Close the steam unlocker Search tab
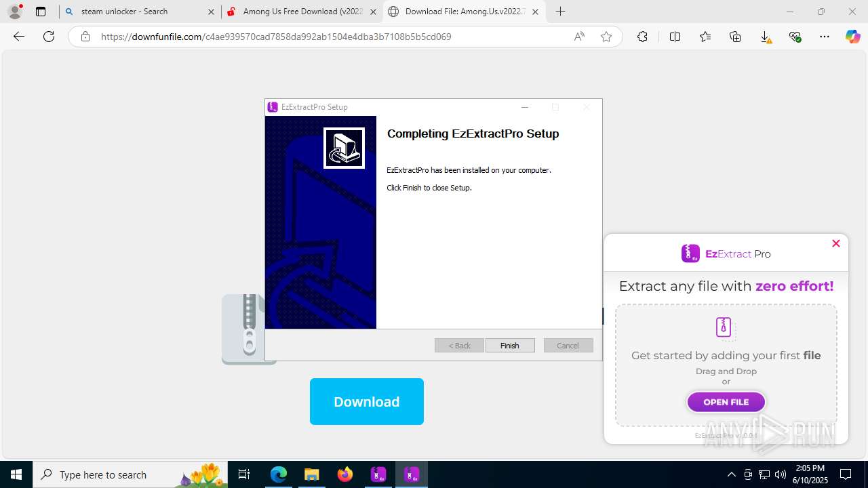Image resolution: width=868 pixels, height=488 pixels. (211, 12)
